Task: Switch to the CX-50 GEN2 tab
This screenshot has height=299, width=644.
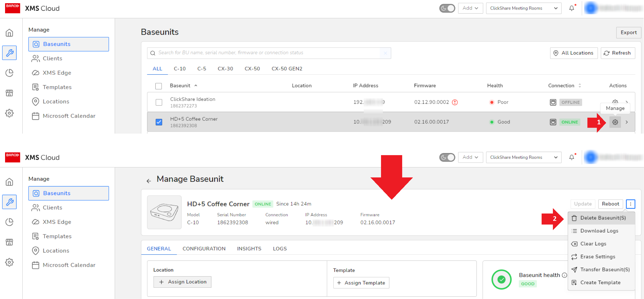Action: 287,68
